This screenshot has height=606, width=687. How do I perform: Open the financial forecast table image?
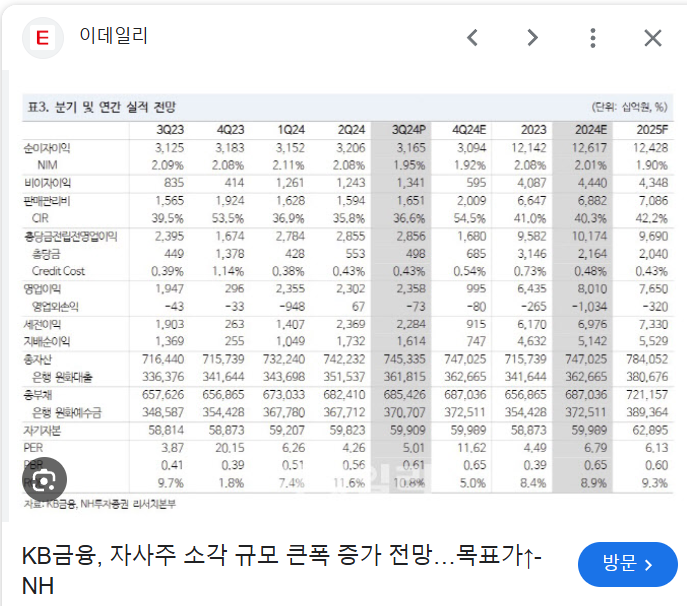[x=348, y=303]
